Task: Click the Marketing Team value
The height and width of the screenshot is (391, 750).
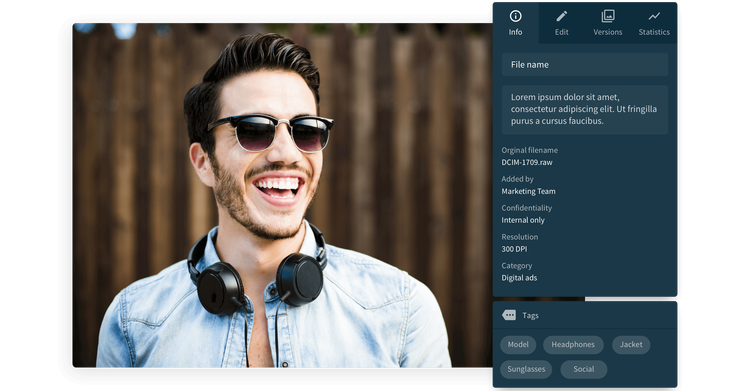Action: pyautogui.click(x=529, y=191)
